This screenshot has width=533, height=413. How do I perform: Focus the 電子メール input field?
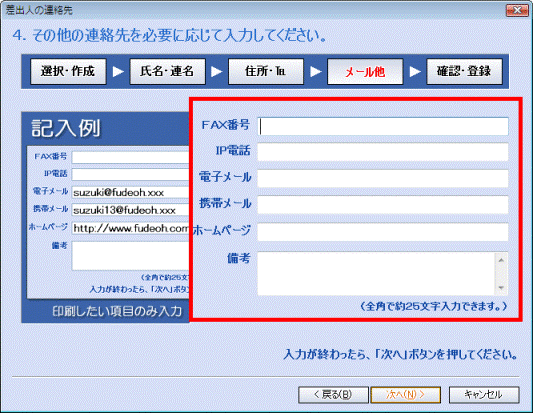coord(383,178)
